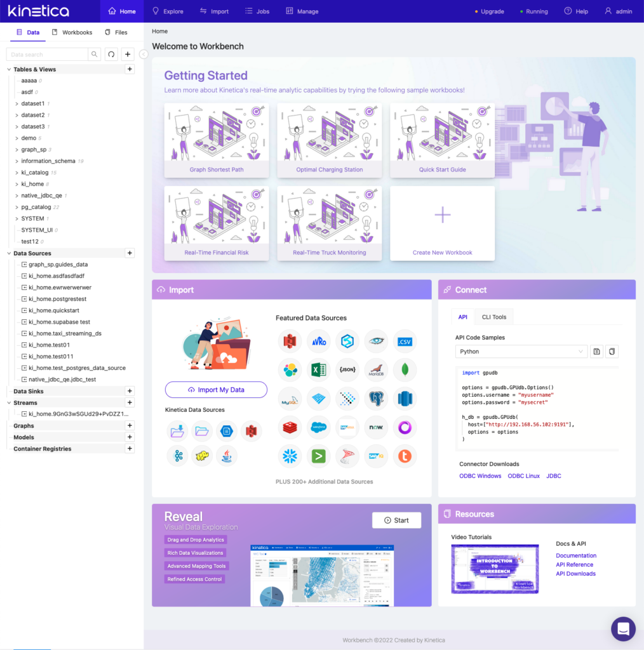Open the ODBC Linux download link
The width and height of the screenshot is (644, 650).
(523, 476)
